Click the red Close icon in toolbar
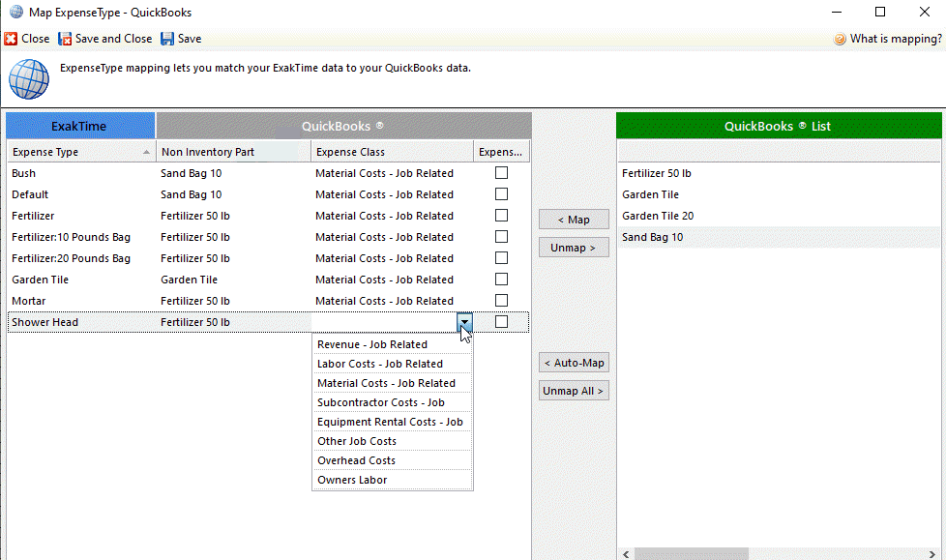This screenshot has height=560, width=946. 11,39
